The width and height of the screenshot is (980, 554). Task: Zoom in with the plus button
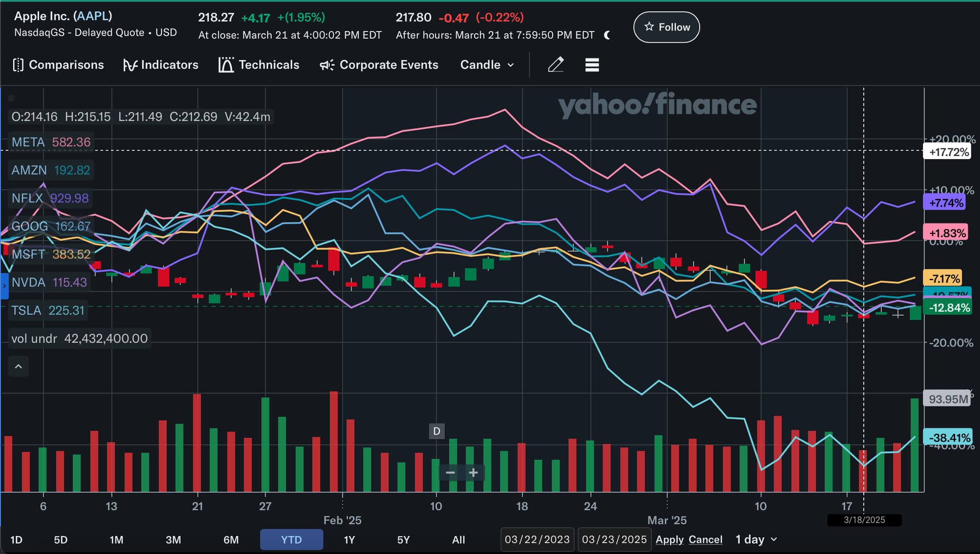click(474, 473)
